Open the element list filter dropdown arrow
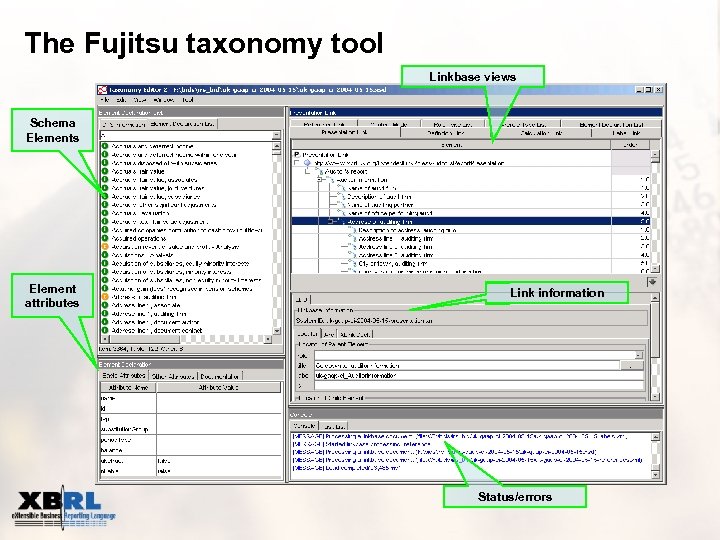 [276, 135]
